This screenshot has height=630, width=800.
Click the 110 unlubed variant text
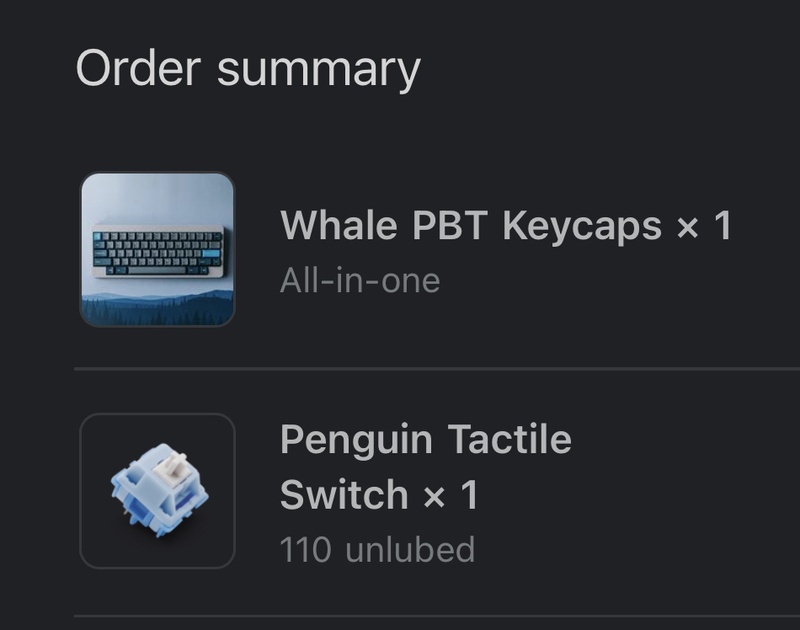click(377, 549)
